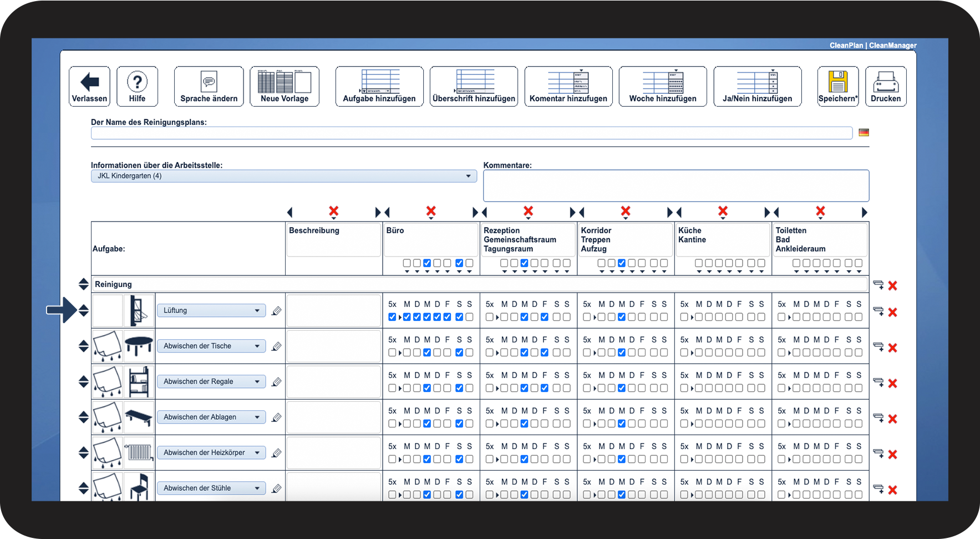Click Überschrift hinzufügen toolbar button
Viewport: 980px width, 539px height.
pos(474,87)
